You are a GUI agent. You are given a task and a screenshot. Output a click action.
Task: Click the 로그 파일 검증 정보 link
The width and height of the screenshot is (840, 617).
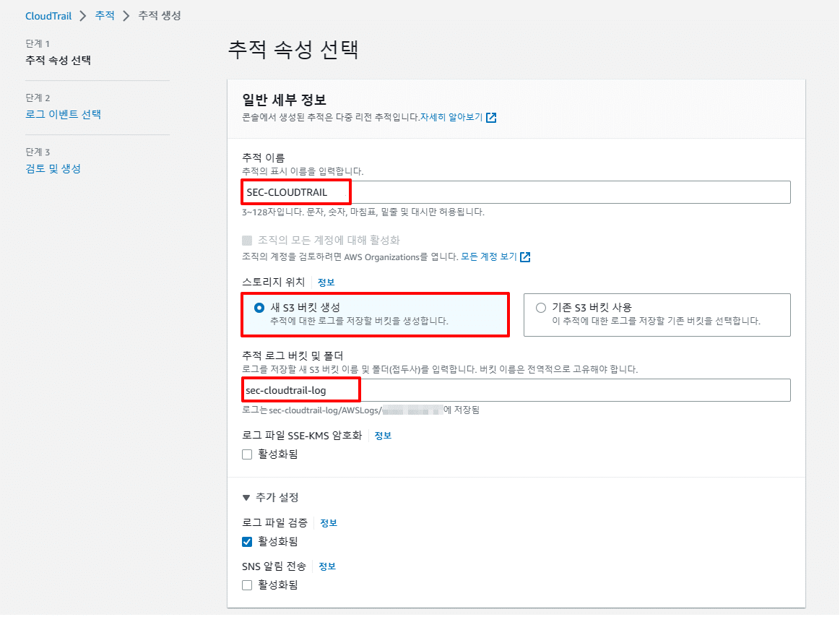click(328, 522)
